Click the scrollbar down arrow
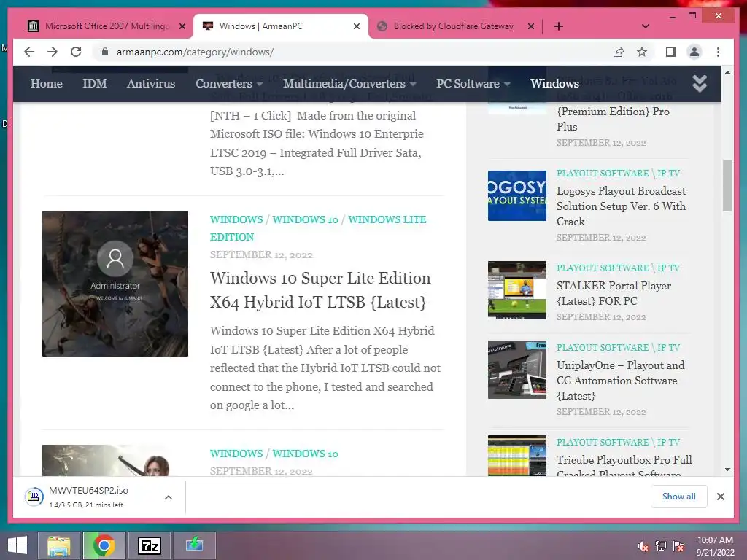Screen dimensions: 747x560 pos(727,470)
